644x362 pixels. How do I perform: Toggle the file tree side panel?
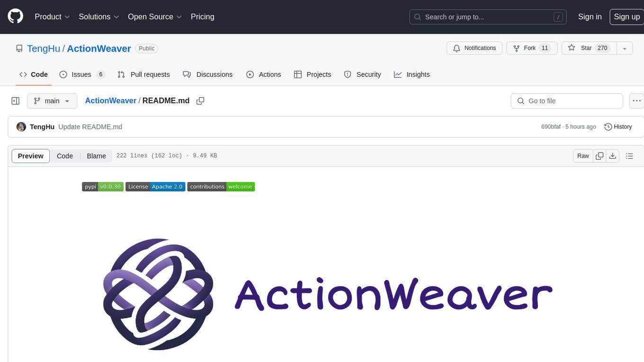[15, 101]
